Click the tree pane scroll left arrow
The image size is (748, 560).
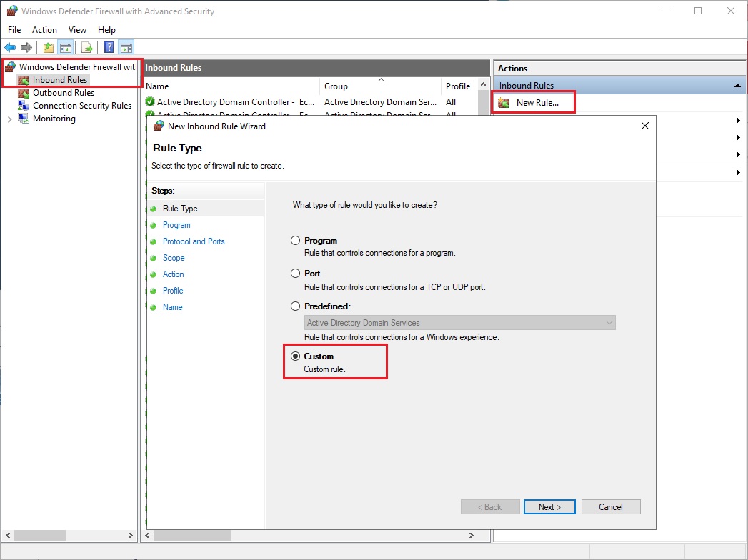8,535
